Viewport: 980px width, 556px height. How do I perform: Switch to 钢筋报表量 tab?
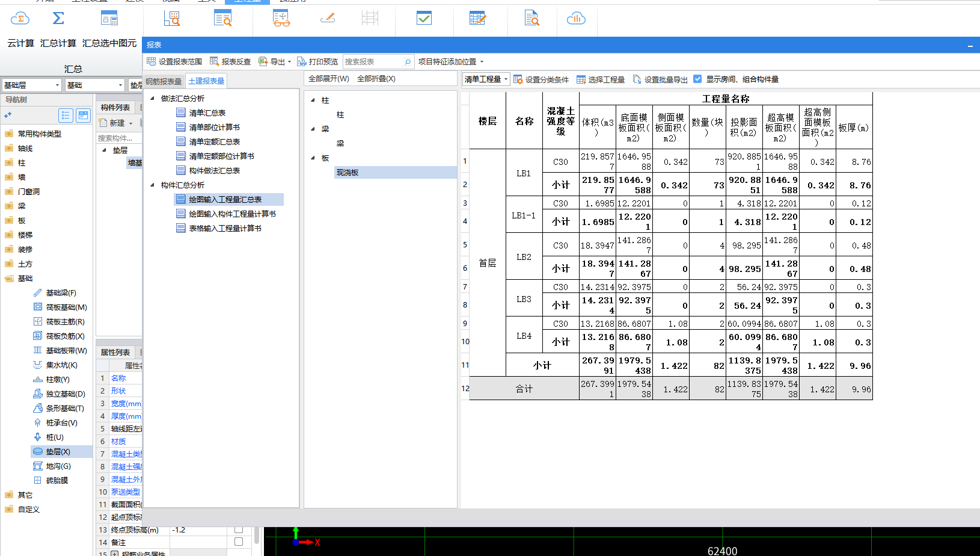(164, 81)
